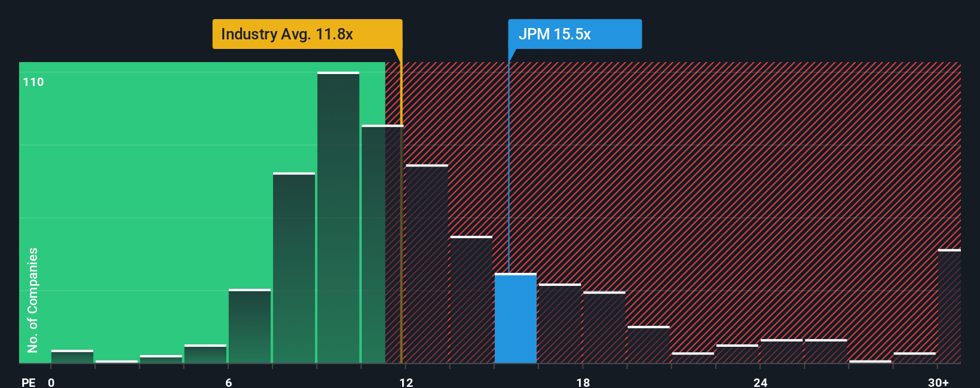
Task: Click the '0' x-axis tick label
Action: (51, 382)
